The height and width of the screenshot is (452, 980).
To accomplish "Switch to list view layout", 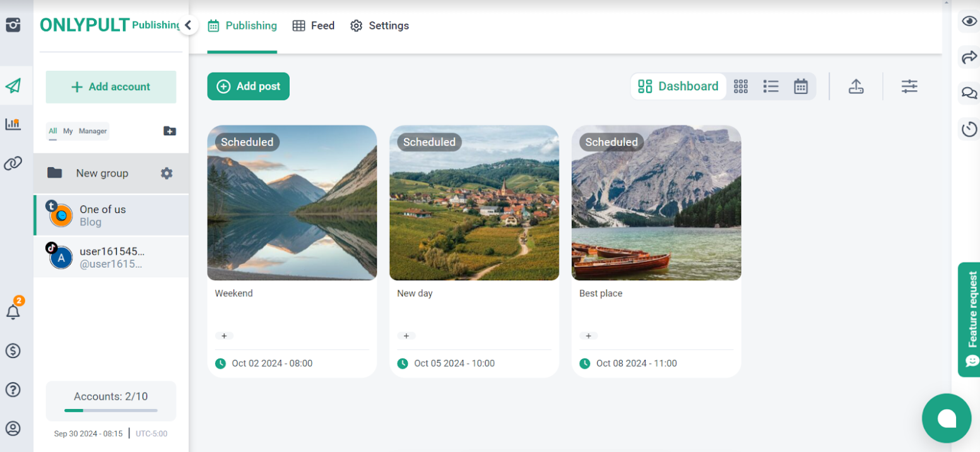I will coord(770,86).
